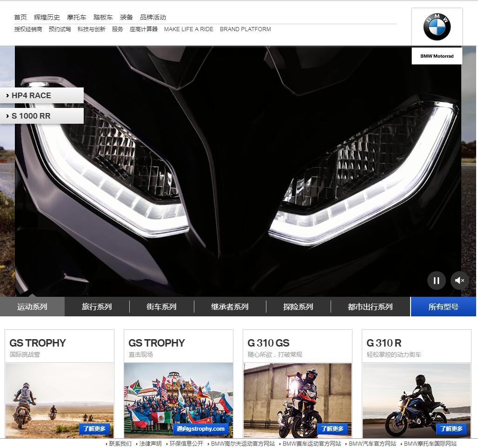The height and width of the screenshot is (448, 478).
Task: Open GS Trophy 直击现场 flags thumbnail
Action: coord(179,401)
